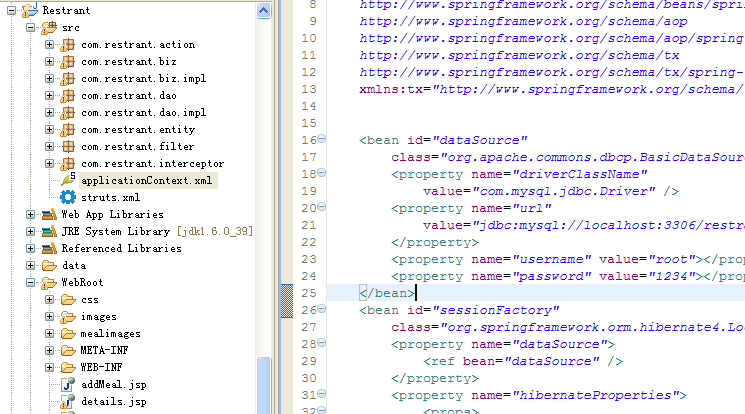Expand the com.restrant.entity package
This screenshot has height=414, width=745.
point(49,130)
